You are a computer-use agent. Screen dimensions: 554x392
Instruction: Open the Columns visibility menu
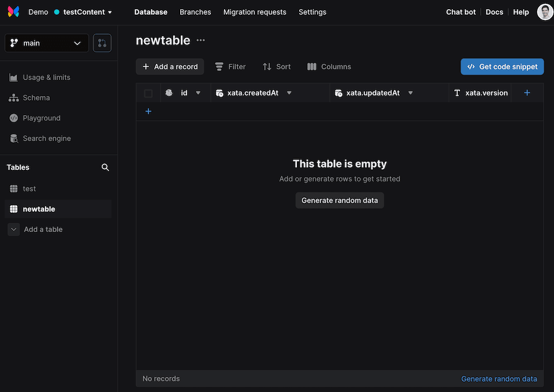click(x=329, y=67)
